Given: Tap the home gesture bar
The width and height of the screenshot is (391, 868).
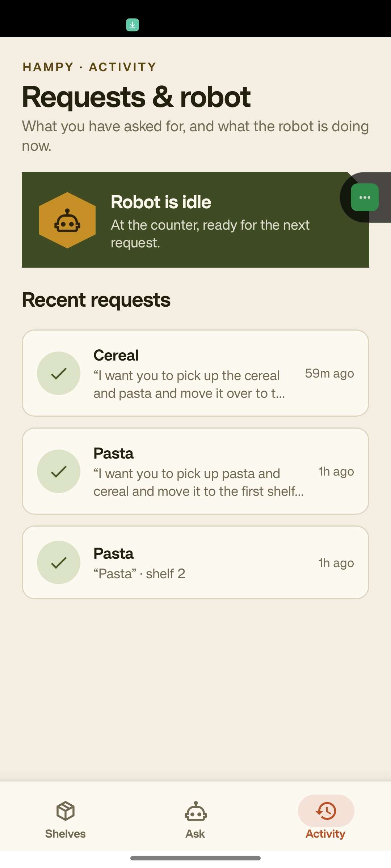Looking at the screenshot, I should pyautogui.click(x=195, y=858).
